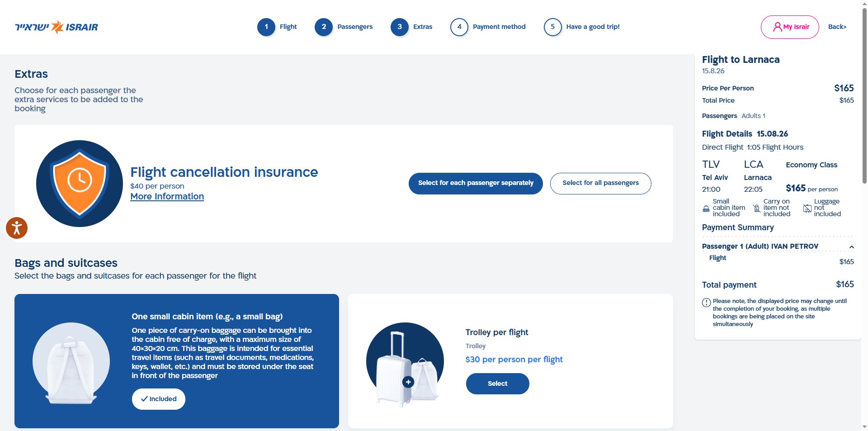Click the price change notice info icon

click(x=706, y=303)
